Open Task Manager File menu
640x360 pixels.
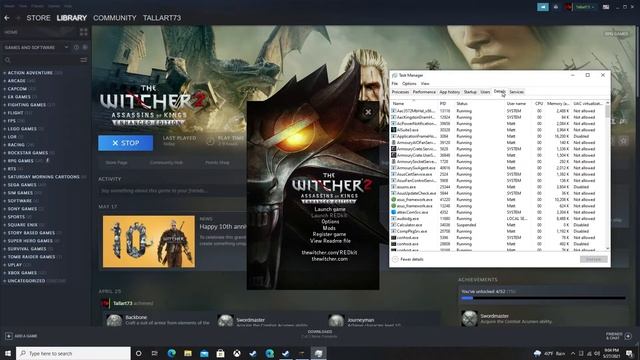395,84
